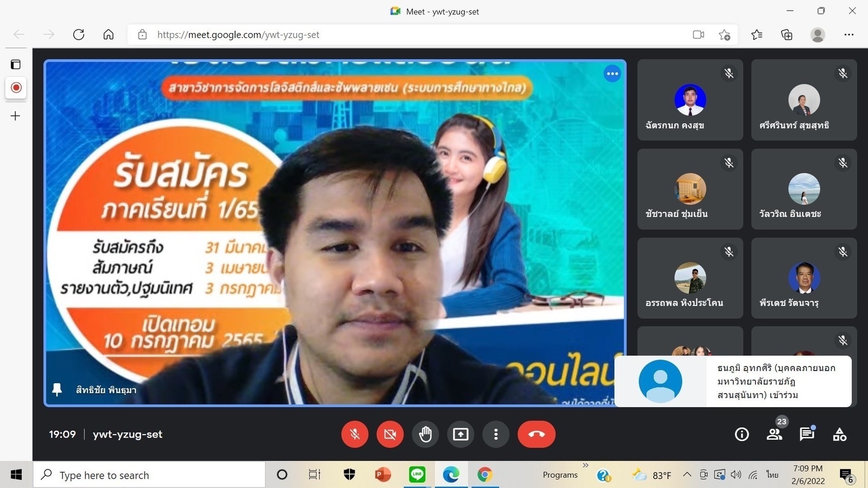Image resolution: width=868 pixels, height=488 pixels.
Task: Open Edge Settings and more menu
Action: (x=849, y=35)
